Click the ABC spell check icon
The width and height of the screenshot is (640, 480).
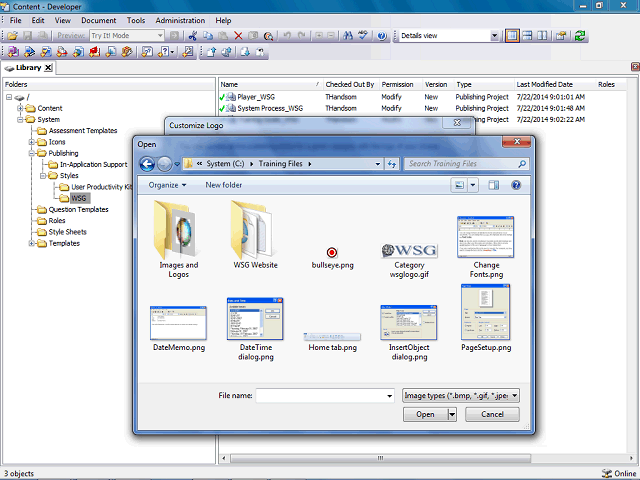tap(363, 36)
